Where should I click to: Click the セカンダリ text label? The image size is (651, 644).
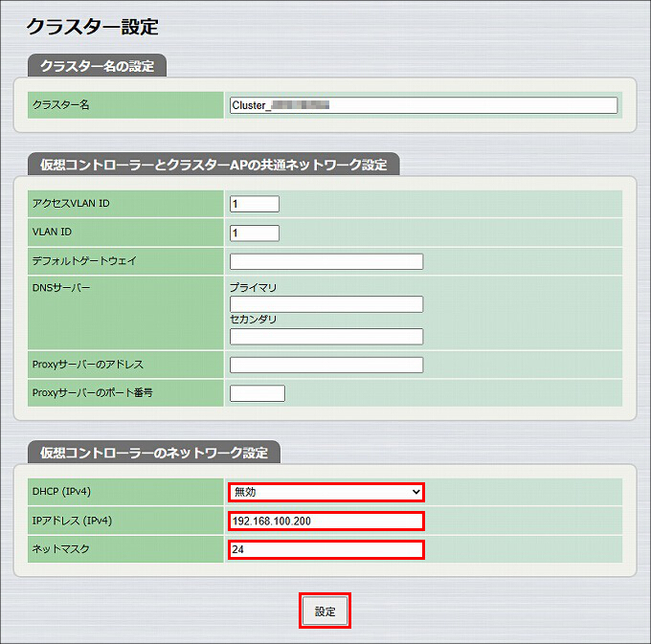point(254,319)
